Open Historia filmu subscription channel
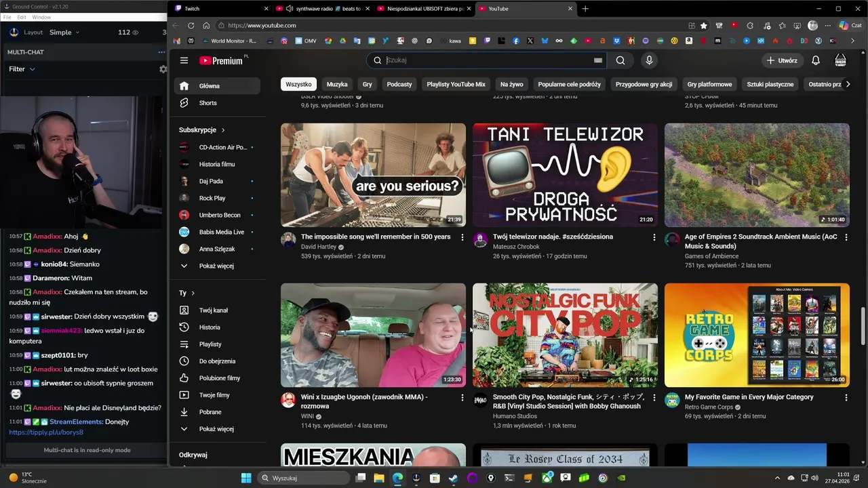 216,164
